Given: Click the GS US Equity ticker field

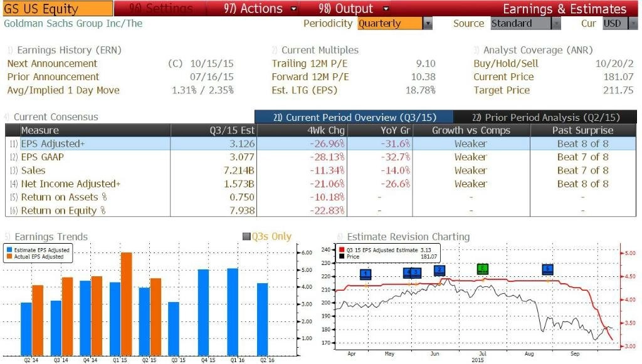Looking at the screenshot, I should coord(57,9).
